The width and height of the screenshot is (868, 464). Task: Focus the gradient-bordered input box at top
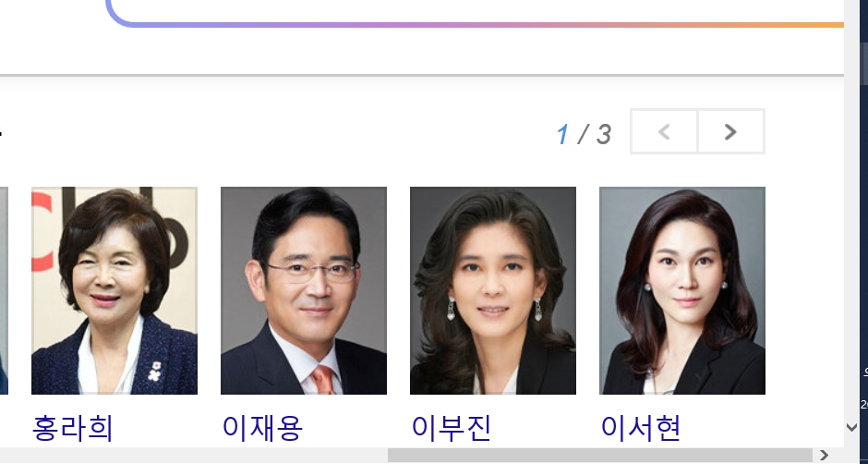(x=476, y=12)
